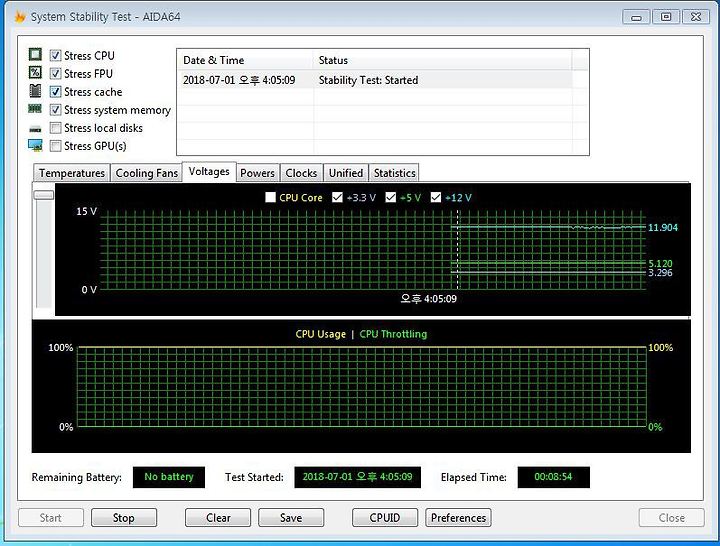Save the test results
720x546 pixels.
pos(291,518)
